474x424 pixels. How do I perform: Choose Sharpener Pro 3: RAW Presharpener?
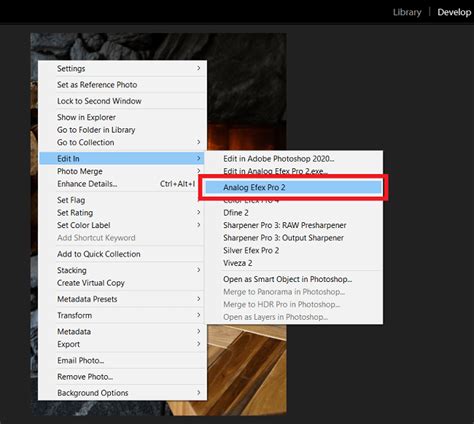pyautogui.click(x=294, y=225)
